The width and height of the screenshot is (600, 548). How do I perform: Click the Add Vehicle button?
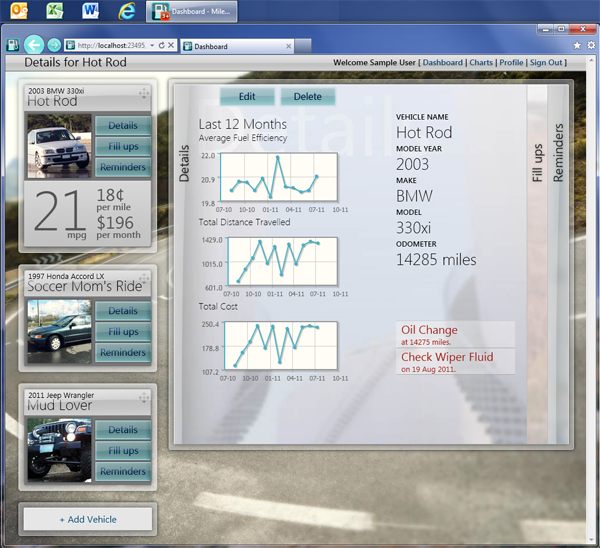pyautogui.click(x=88, y=519)
